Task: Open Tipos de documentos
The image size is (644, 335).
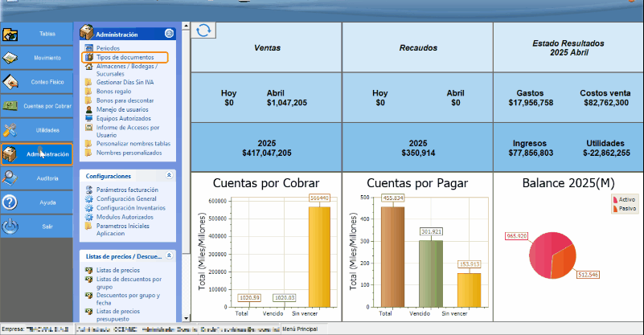Action: click(x=125, y=57)
